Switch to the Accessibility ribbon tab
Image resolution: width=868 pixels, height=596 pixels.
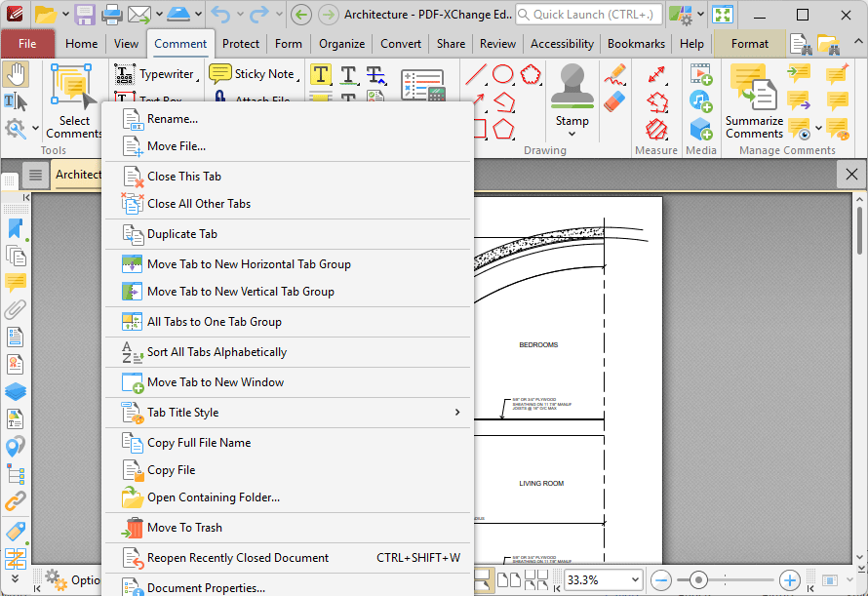pos(562,44)
